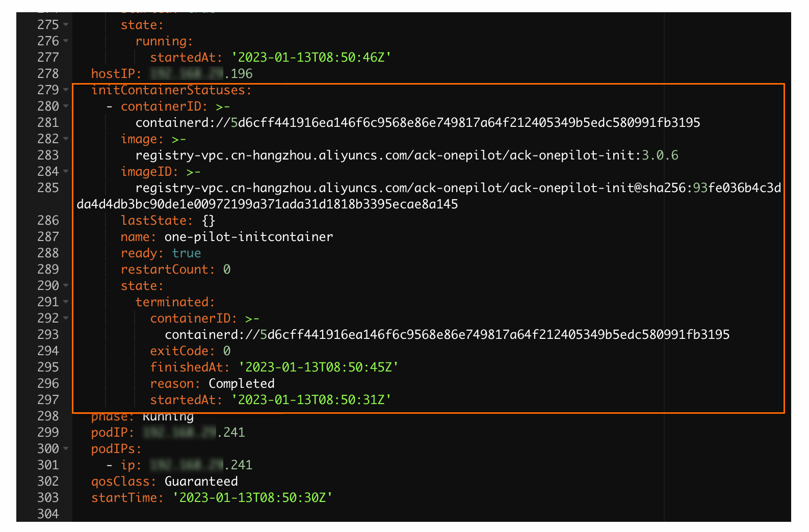The height and width of the screenshot is (532, 809).
Task: Click the finishedAt value '2023-01-13T08:50:45Z'
Action: pos(319,367)
